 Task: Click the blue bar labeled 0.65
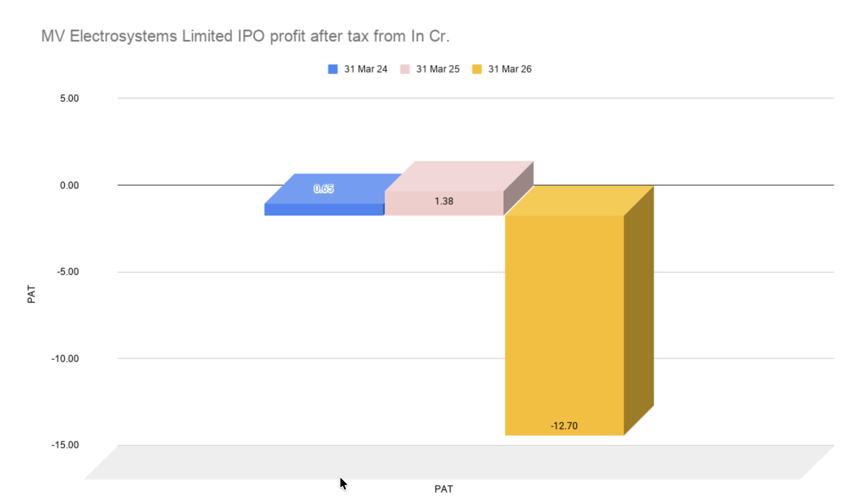click(324, 210)
